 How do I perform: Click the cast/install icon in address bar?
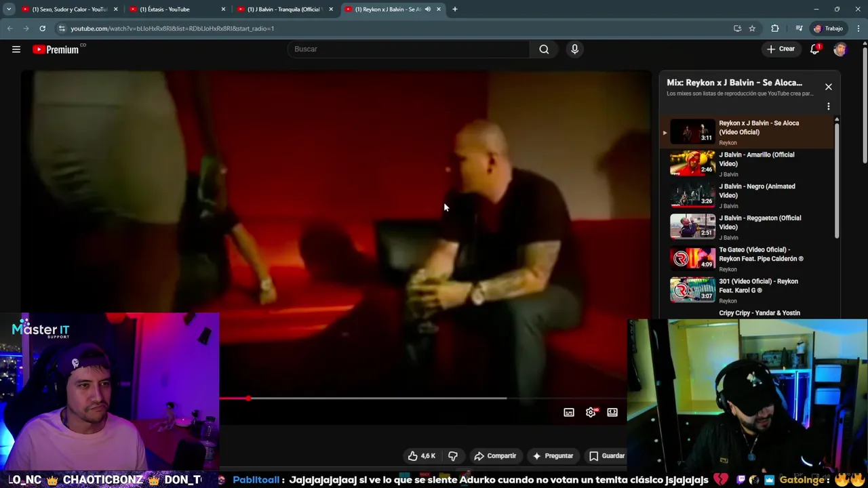(737, 28)
